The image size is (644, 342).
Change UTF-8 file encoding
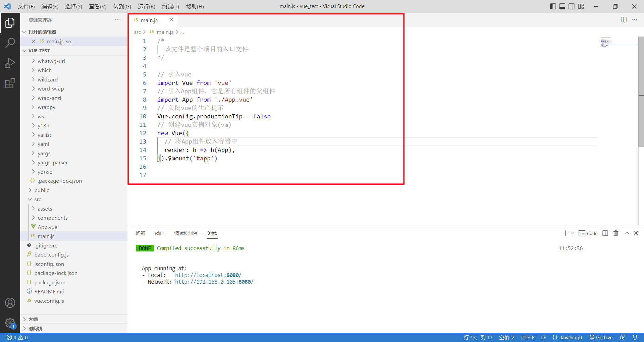point(528,337)
